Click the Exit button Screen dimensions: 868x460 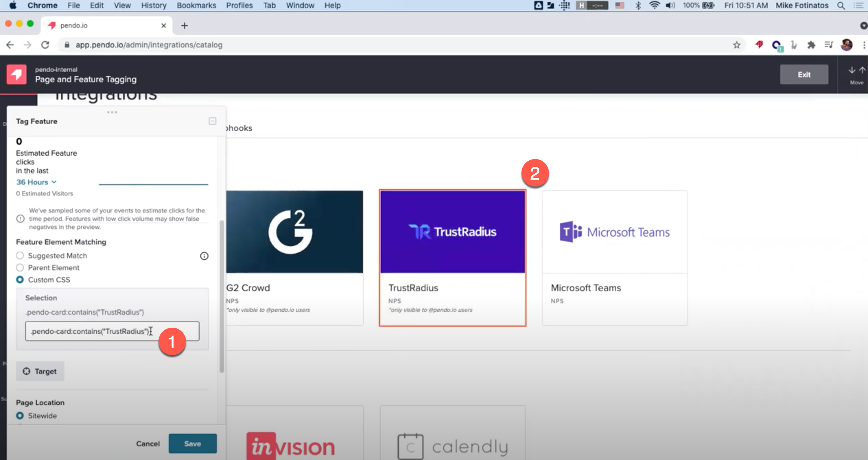[x=804, y=74]
